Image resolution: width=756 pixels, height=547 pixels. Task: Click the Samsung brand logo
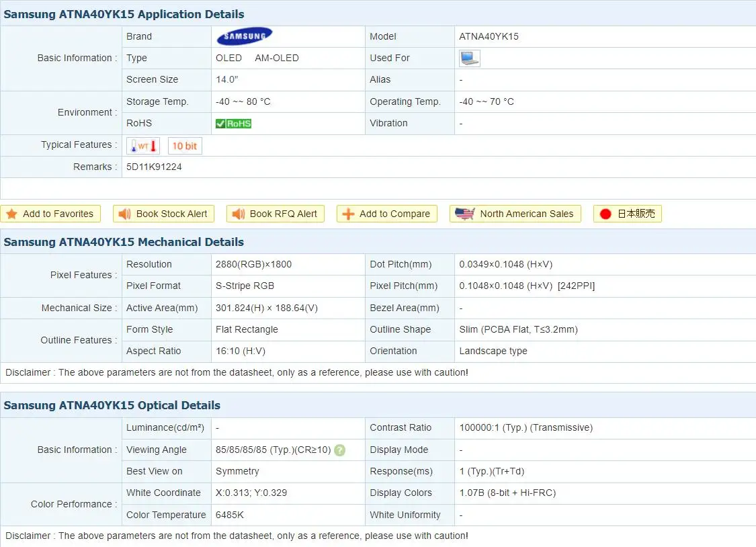click(x=245, y=36)
